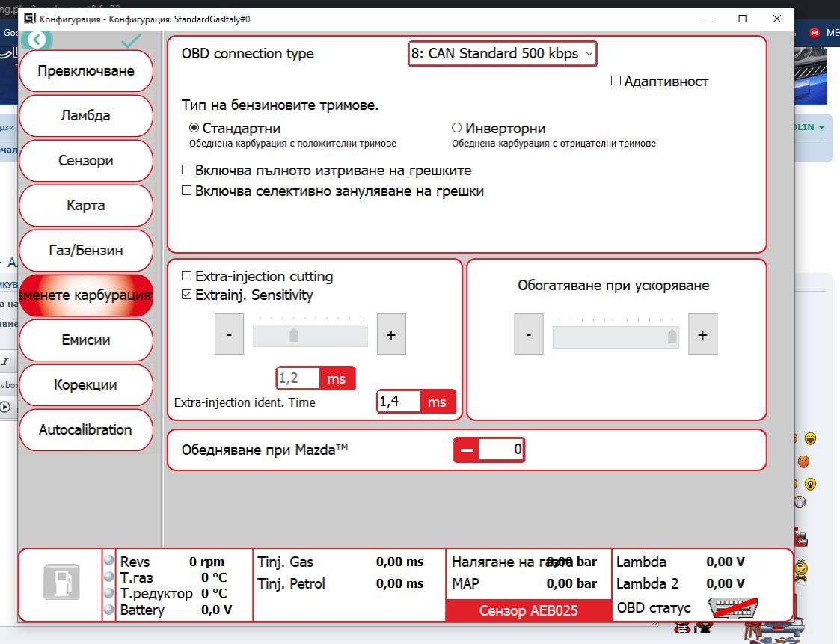This screenshot has height=644, width=840.
Task: Click the Extrainj. Sensitivity slider handle
Action: coord(294,335)
